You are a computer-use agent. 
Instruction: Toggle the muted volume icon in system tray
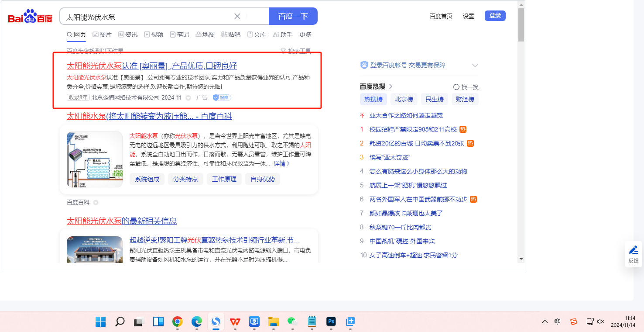tap(600, 322)
